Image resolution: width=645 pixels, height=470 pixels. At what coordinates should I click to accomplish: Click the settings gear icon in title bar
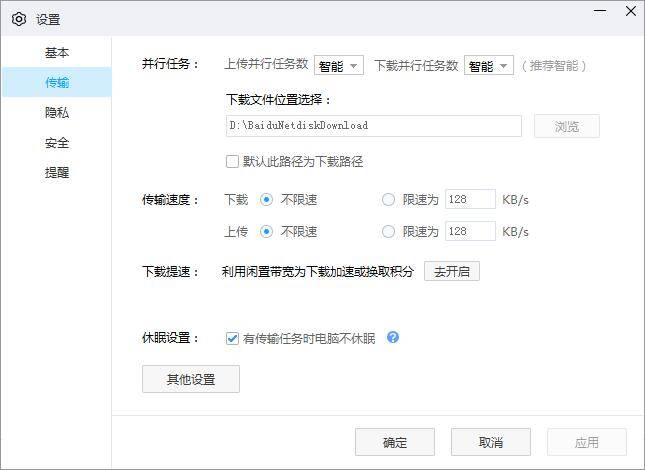click(x=18, y=18)
